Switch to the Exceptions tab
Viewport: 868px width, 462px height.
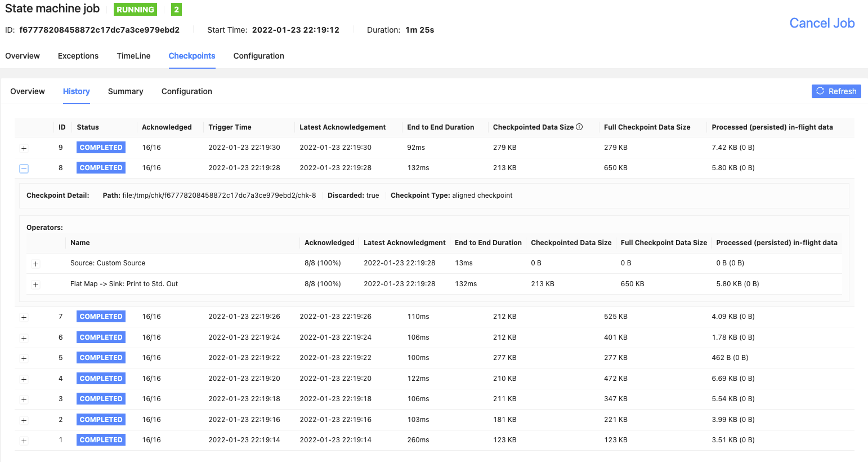pyautogui.click(x=78, y=56)
